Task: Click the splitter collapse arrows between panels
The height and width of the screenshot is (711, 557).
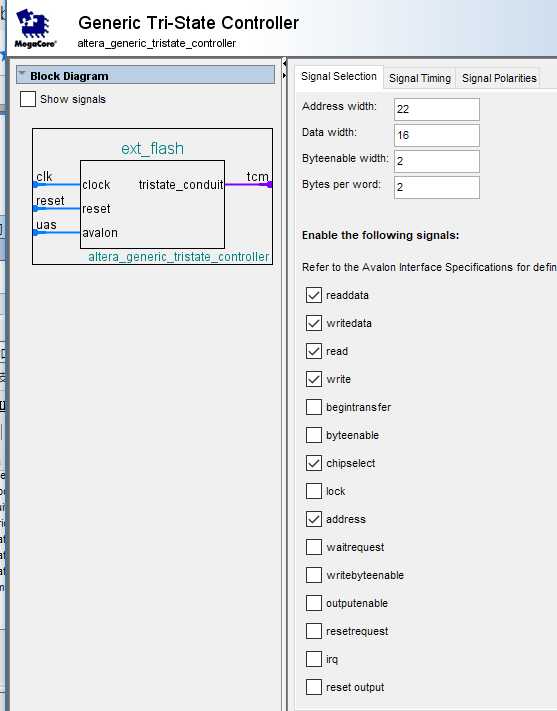Action: click(284, 69)
